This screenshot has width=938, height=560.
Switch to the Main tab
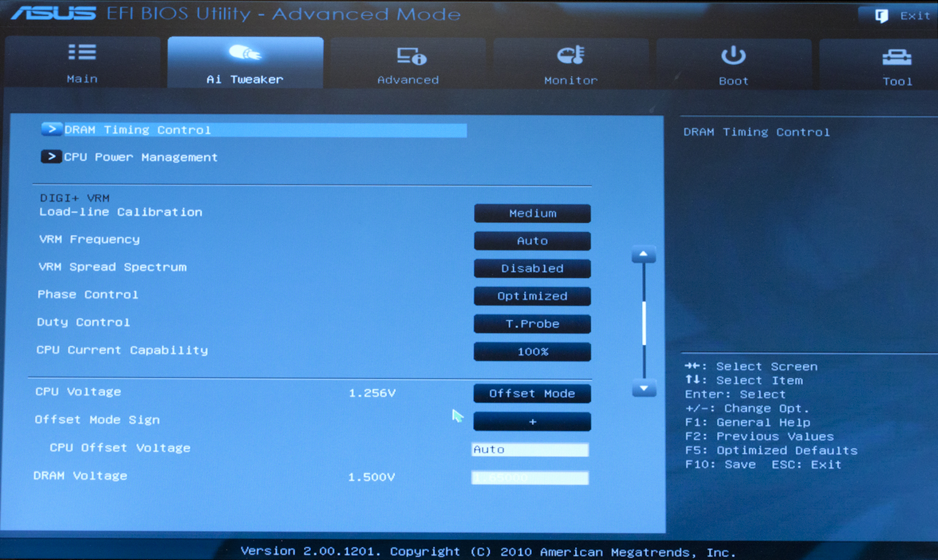[x=82, y=63]
